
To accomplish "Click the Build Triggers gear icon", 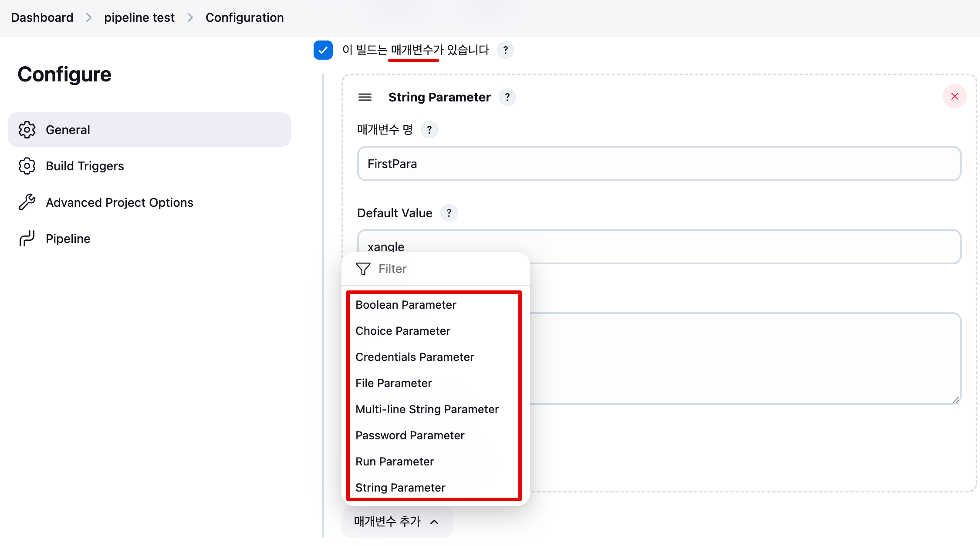I will (27, 166).
